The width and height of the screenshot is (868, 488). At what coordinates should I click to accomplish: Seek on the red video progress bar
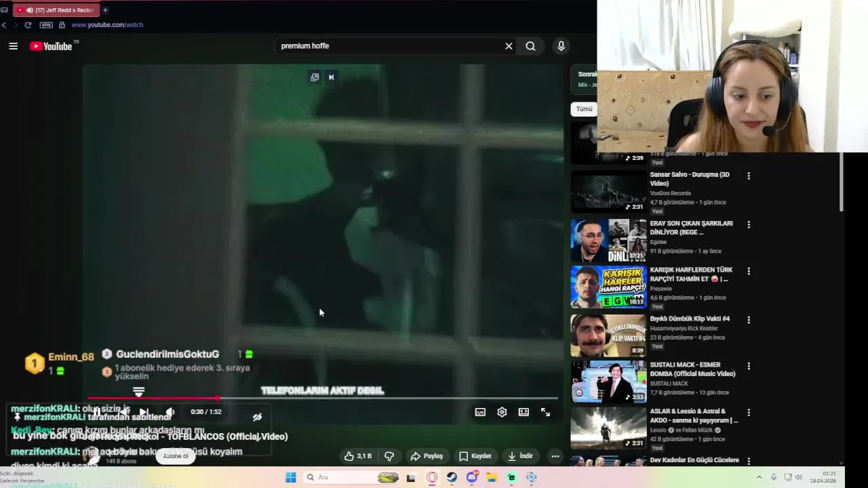pyautogui.click(x=323, y=399)
